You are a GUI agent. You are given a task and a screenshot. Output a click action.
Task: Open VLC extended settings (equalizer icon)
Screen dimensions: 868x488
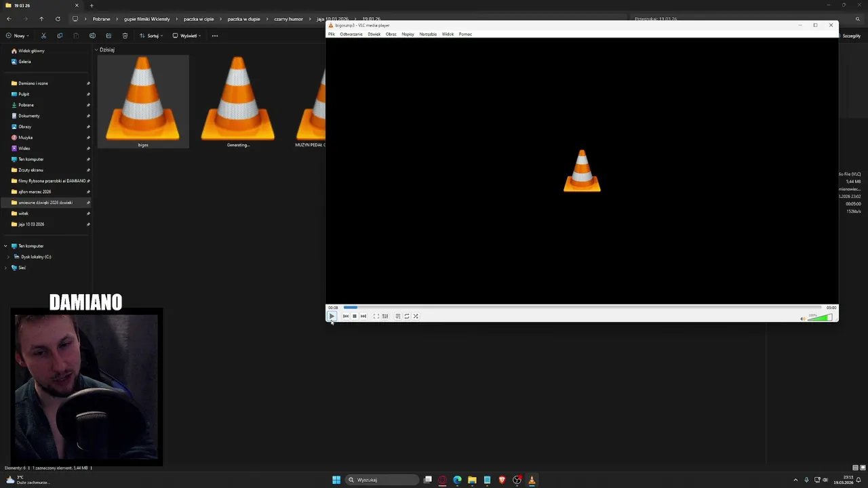tap(385, 316)
